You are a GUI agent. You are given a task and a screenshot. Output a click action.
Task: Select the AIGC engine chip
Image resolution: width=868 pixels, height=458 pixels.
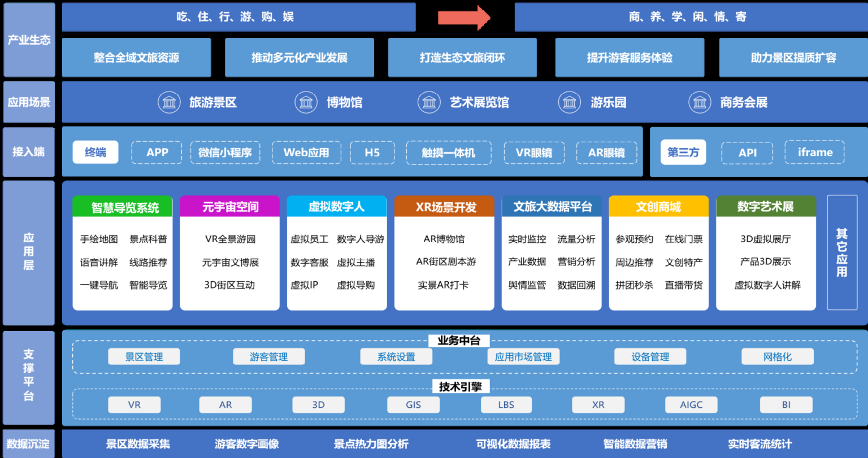pyautogui.click(x=691, y=404)
